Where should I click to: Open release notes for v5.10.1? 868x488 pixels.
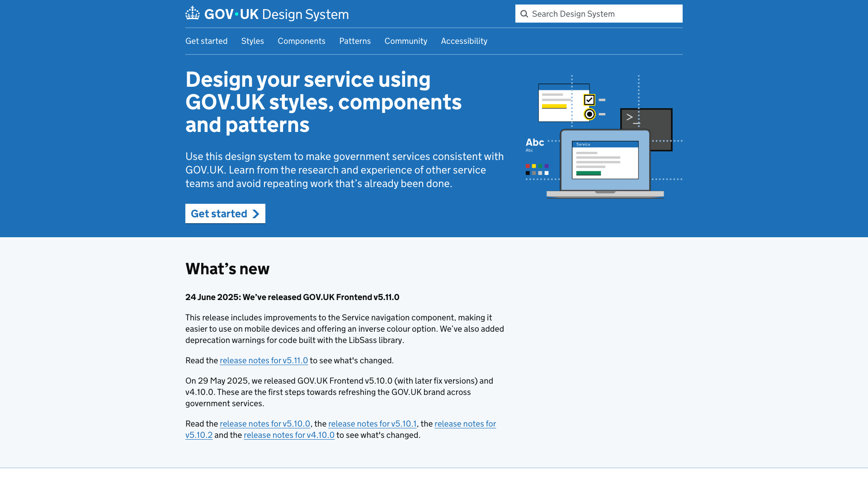[372, 424]
